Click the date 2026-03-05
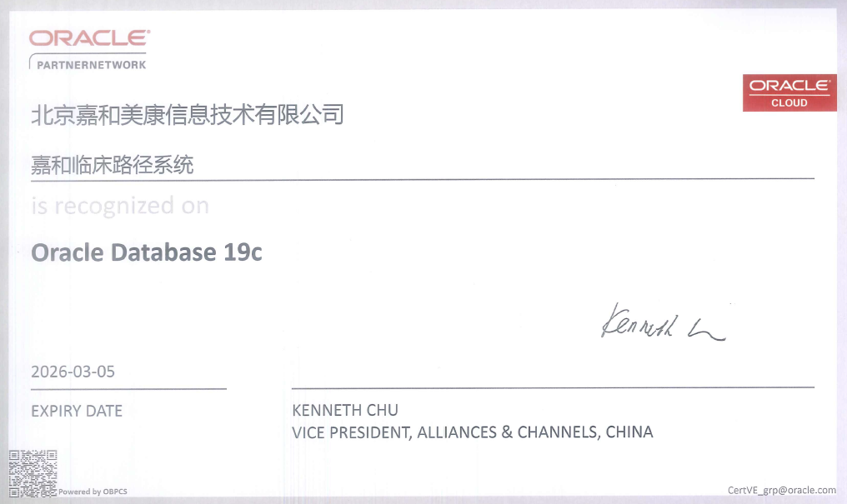 point(73,372)
